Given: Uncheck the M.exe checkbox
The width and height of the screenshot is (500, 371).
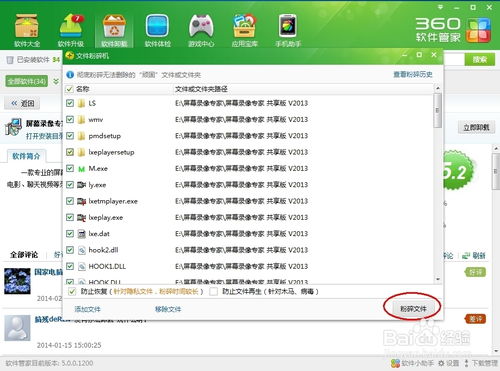Looking at the screenshot, I should [70, 168].
